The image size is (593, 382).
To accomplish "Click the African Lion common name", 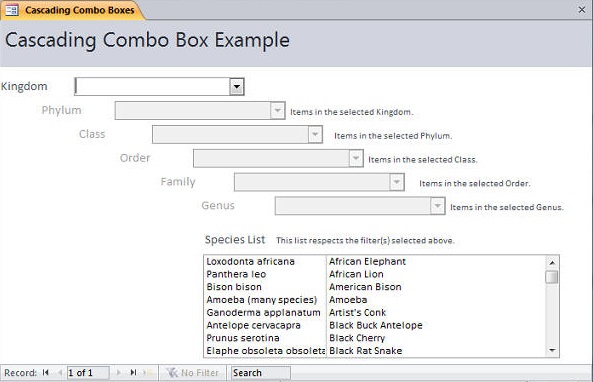I will 356,274.
